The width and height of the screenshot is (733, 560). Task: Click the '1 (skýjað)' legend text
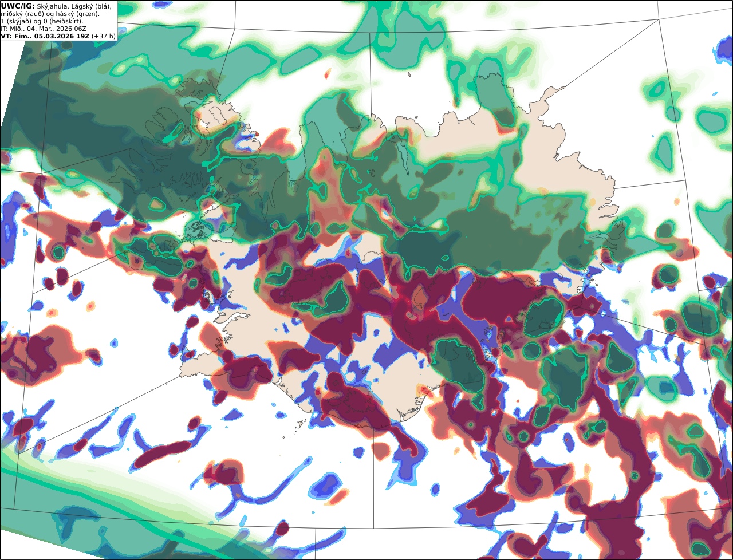click(17, 21)
